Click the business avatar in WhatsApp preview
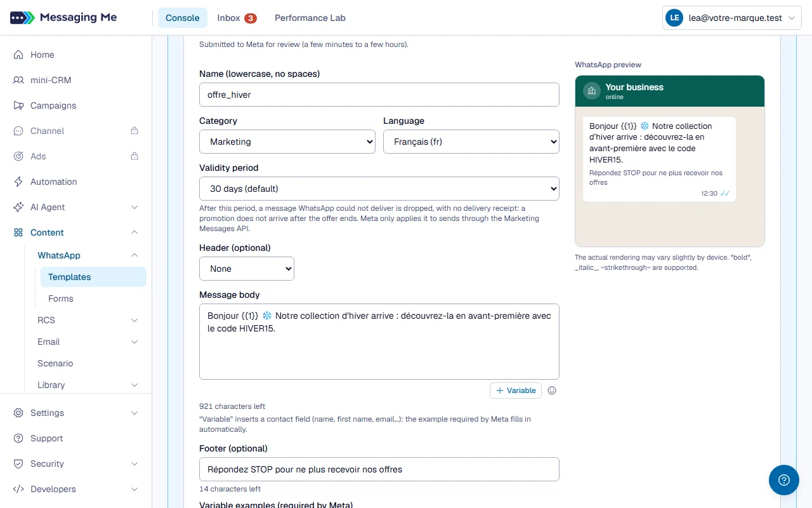 tap(592, 91)
